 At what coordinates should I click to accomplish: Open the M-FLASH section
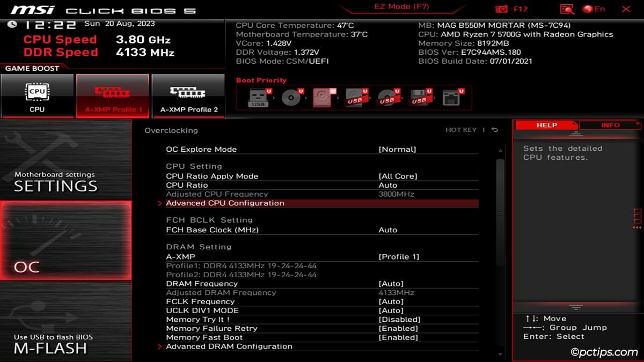(x=65, y=321)
